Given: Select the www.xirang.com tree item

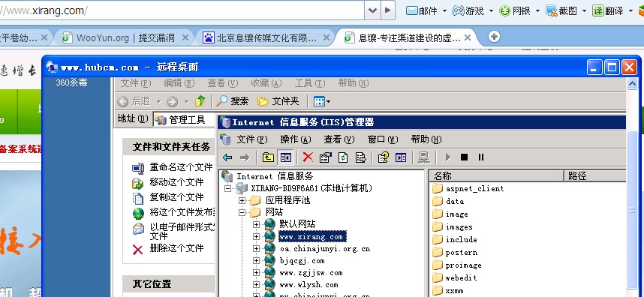Looking at the screenshot, I should [311, 237].
